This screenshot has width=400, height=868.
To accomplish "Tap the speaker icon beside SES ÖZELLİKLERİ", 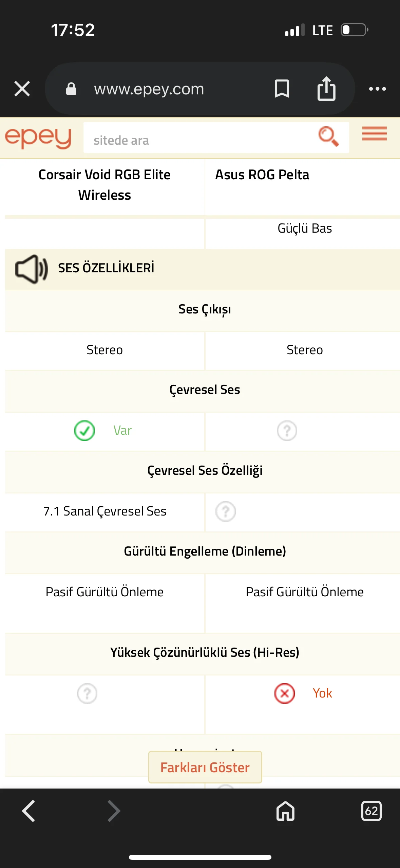I will point(31,269).
